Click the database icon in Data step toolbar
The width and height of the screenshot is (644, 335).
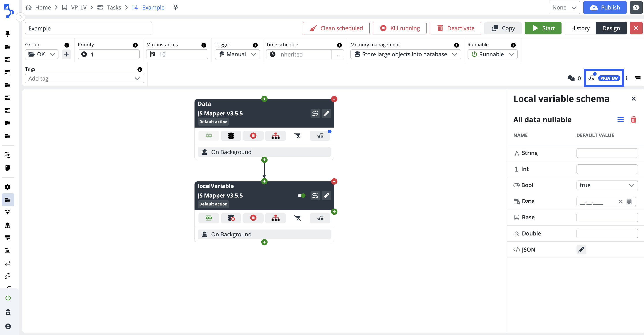[231, 136]
